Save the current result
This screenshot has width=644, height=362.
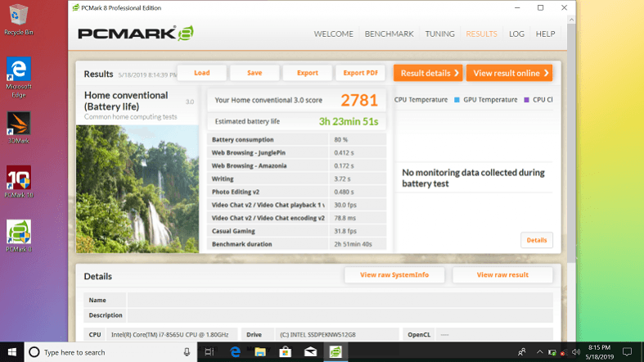coord(254,73)
